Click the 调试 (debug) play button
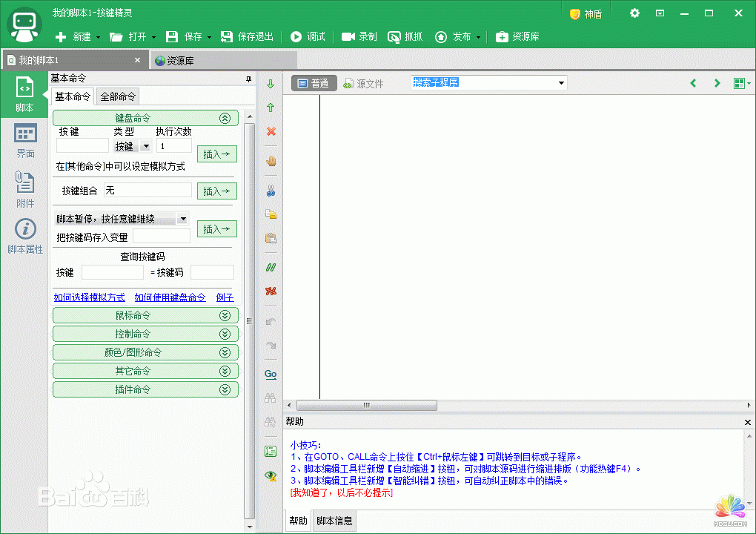Image resolution: width=756 pixels, height=534 pixels. point(308,36)
